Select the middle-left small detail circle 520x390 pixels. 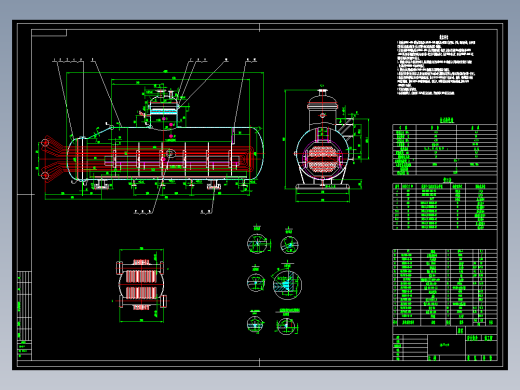point(256,282)
